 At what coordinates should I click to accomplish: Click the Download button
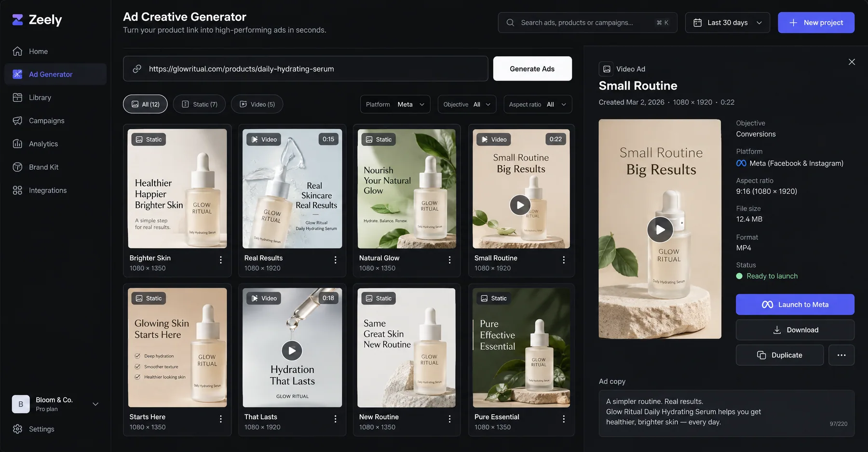click(x=795, y=330)
